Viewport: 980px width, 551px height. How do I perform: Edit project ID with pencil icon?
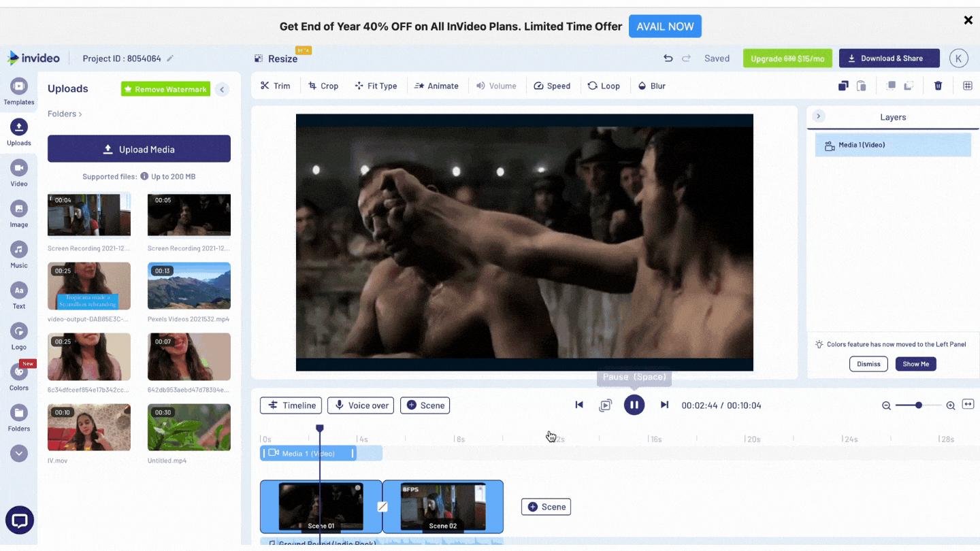click(170, 59)
